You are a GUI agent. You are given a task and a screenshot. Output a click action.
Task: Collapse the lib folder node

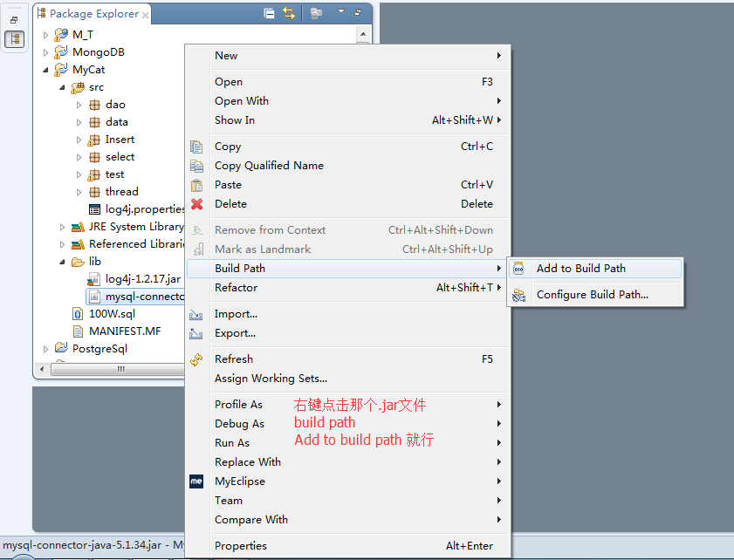click(x=62, y=262)
